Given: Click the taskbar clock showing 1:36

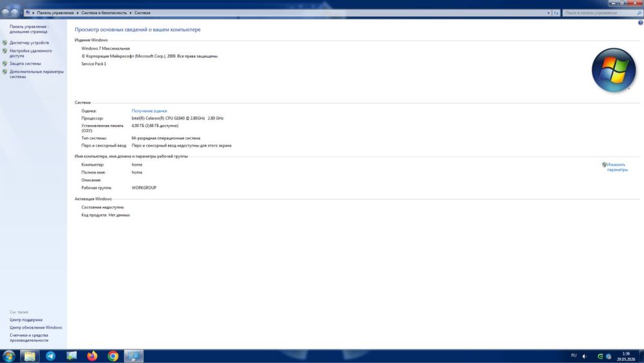Looking at the screenshot, I should tap(626, 357).
